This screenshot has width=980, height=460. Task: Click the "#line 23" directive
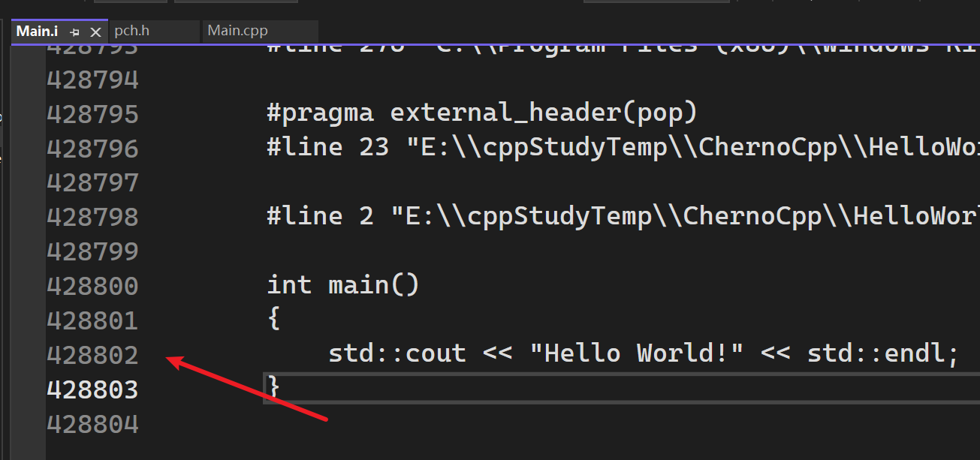[327, 147]
